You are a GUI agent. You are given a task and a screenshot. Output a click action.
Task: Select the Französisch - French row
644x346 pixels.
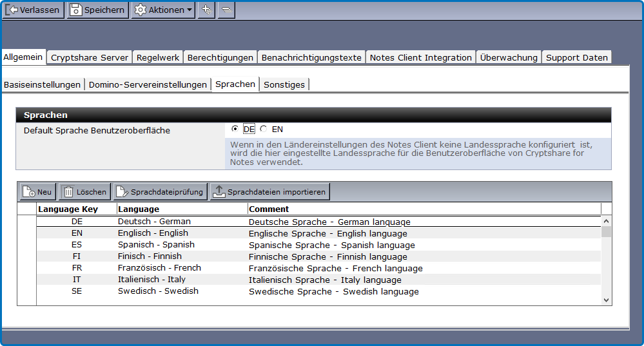(159, 268)
